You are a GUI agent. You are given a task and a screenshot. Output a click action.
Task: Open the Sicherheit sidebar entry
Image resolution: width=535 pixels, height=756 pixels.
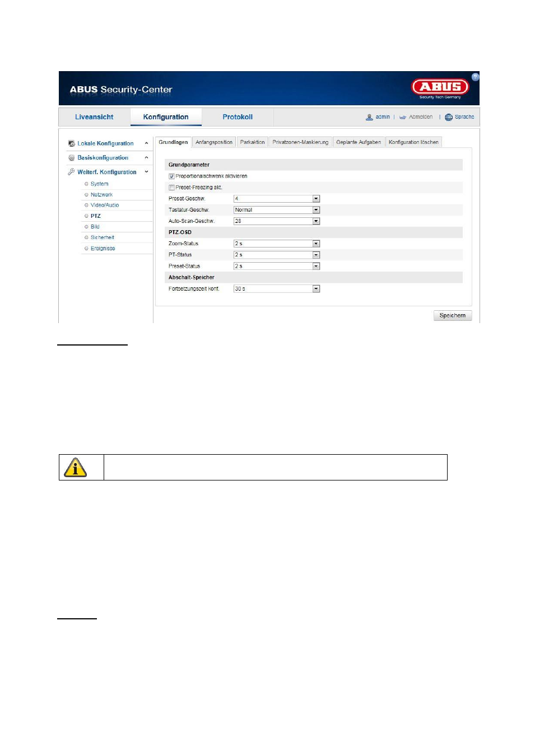point(103,237)
